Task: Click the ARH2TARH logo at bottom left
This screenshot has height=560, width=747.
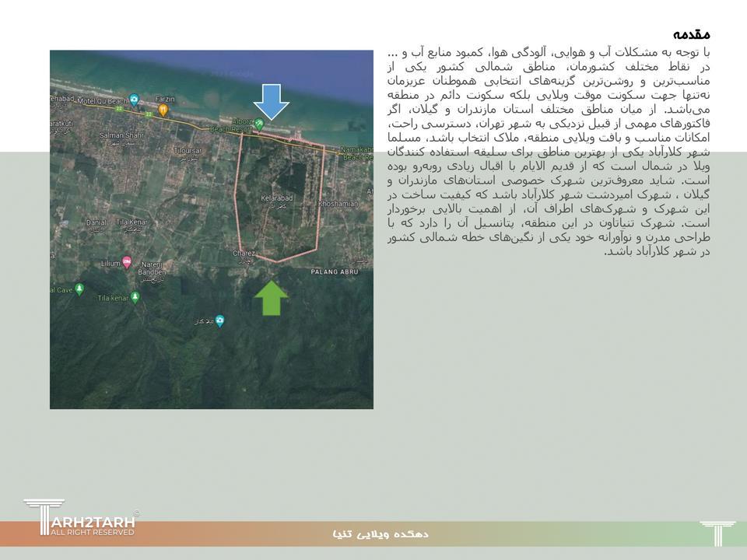Action: pyautogui.click(x=81, y=520)
